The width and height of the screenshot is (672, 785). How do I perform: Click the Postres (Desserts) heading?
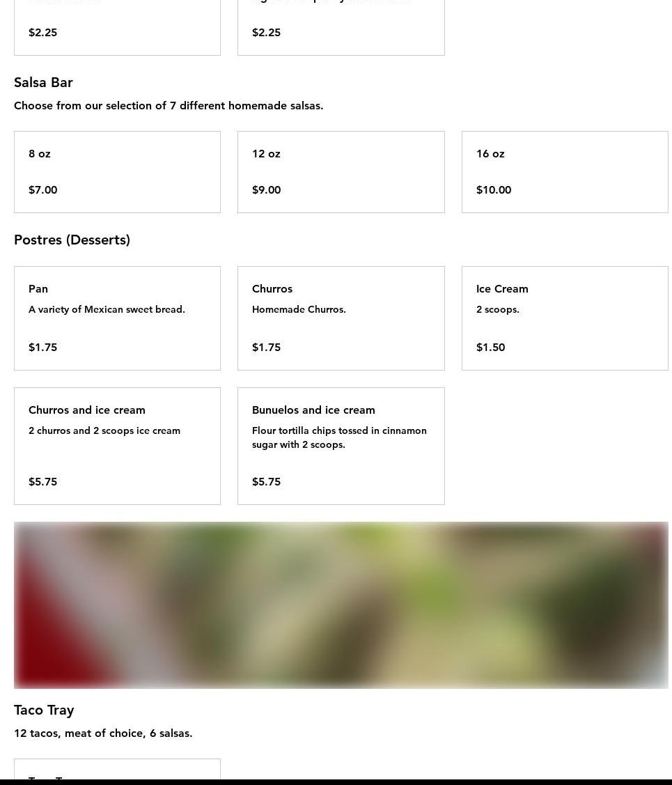(x=72, y=240)
